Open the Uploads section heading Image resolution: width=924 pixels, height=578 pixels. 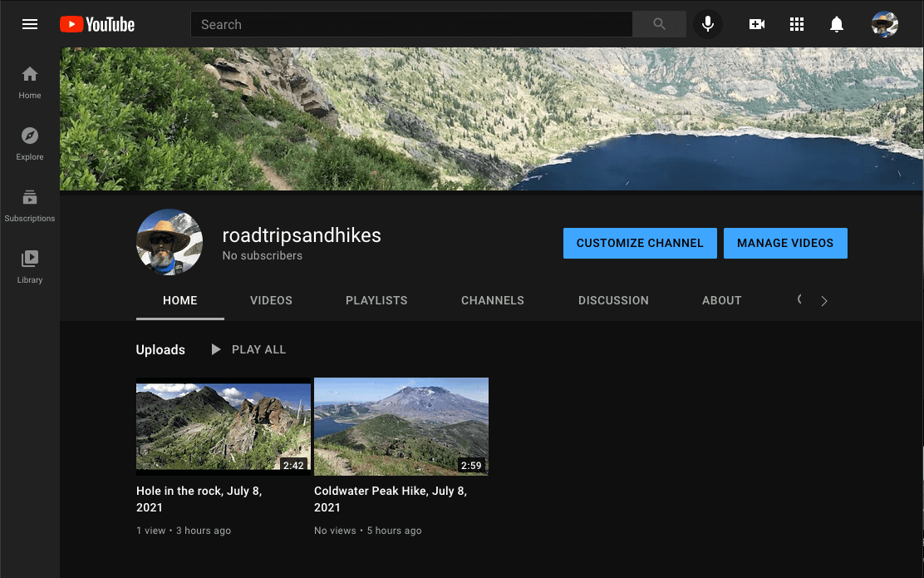tap(160, 350)
